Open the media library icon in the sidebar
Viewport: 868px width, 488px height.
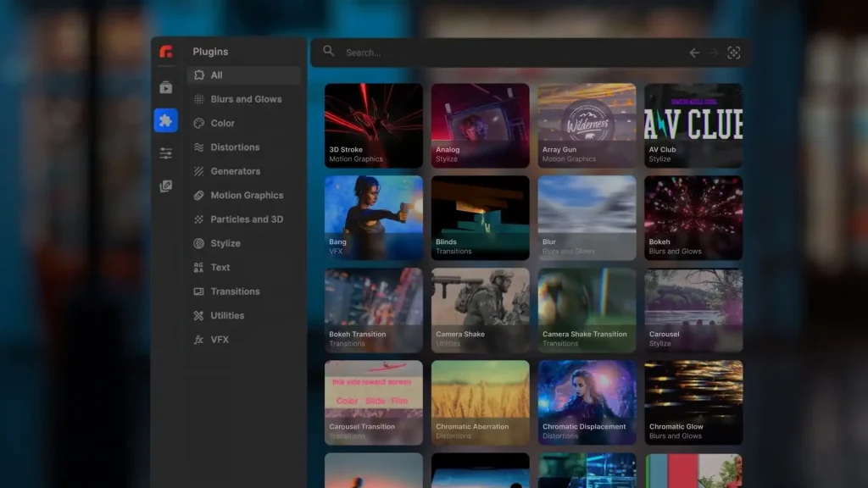[x=166, y=87]
